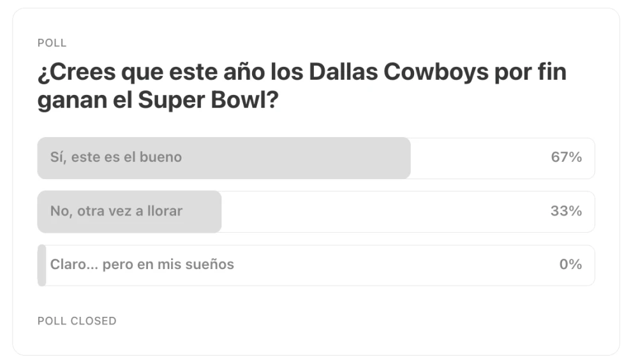Click the unfilled white area of the 67% bar
Screen dimensions: 638x364
point(478,157)
